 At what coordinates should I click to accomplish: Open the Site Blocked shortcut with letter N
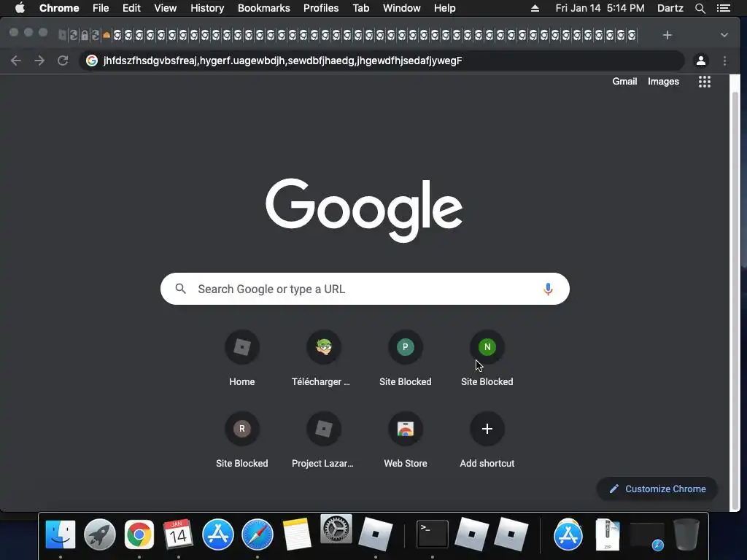pyautogui.click(x=487, y=359)
